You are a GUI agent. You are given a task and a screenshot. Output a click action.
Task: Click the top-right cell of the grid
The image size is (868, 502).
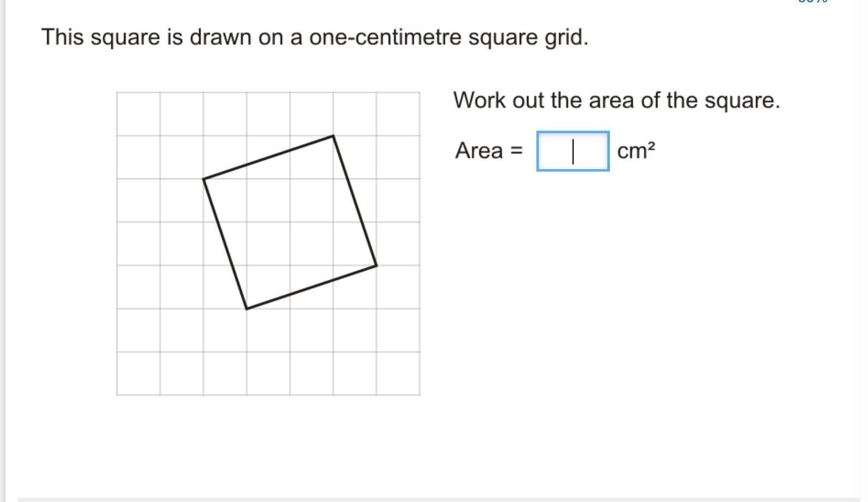(398, 113)
